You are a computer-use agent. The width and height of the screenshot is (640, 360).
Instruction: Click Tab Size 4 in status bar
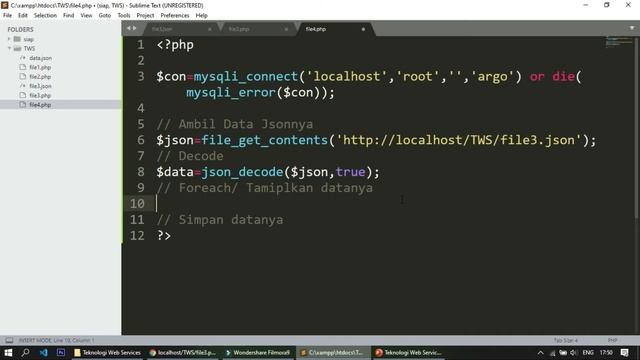566,340
